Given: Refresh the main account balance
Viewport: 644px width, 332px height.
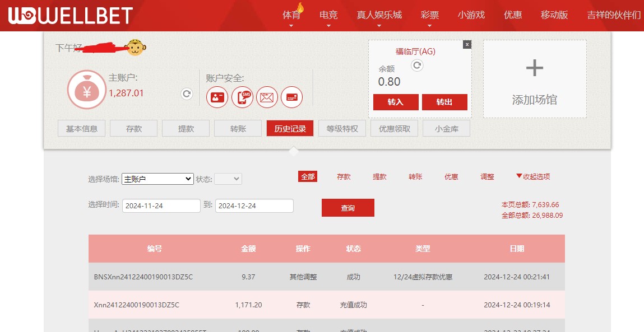Looking at the screenshot, I should pyautogui.click(x=187, y=94).
